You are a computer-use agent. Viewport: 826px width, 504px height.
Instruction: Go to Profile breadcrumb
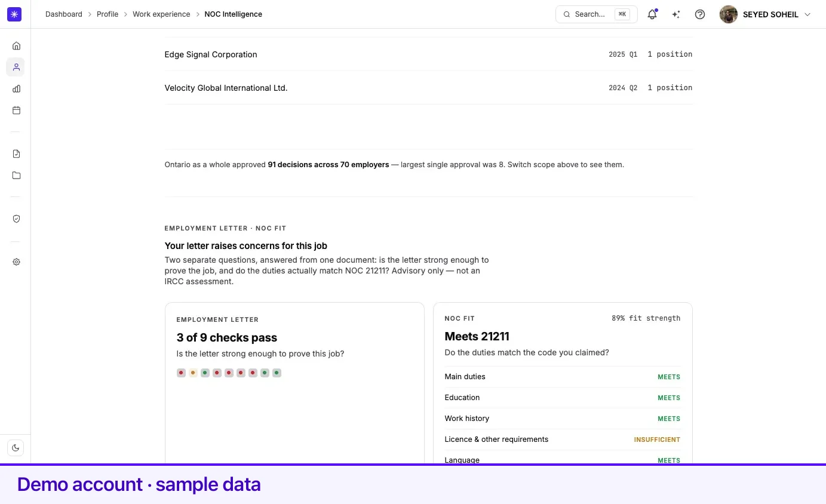pos(108,14)
